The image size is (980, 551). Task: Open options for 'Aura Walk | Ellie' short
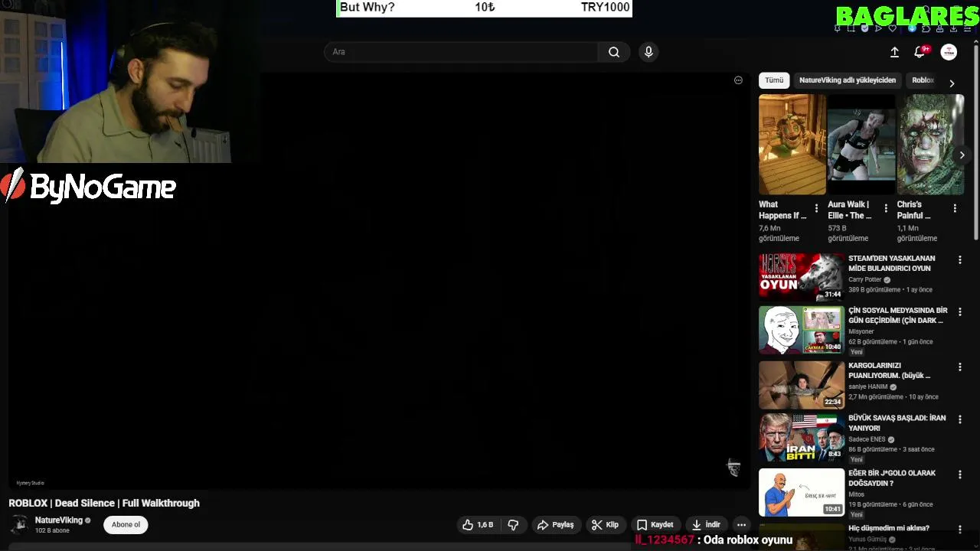coord(886,208)
